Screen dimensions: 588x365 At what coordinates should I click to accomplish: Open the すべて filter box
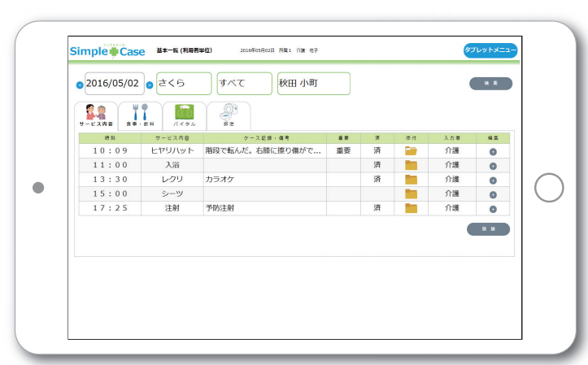tap(244, 84)
